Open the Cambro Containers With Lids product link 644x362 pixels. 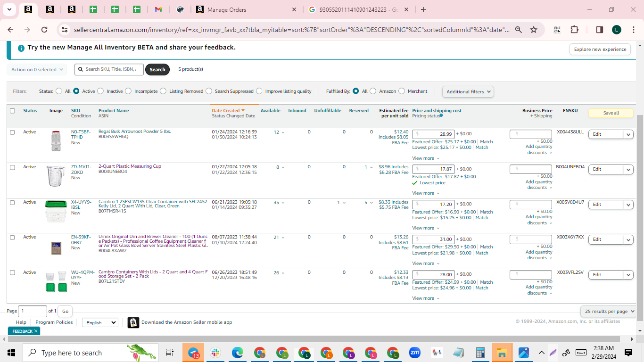[x=153, y=274]
